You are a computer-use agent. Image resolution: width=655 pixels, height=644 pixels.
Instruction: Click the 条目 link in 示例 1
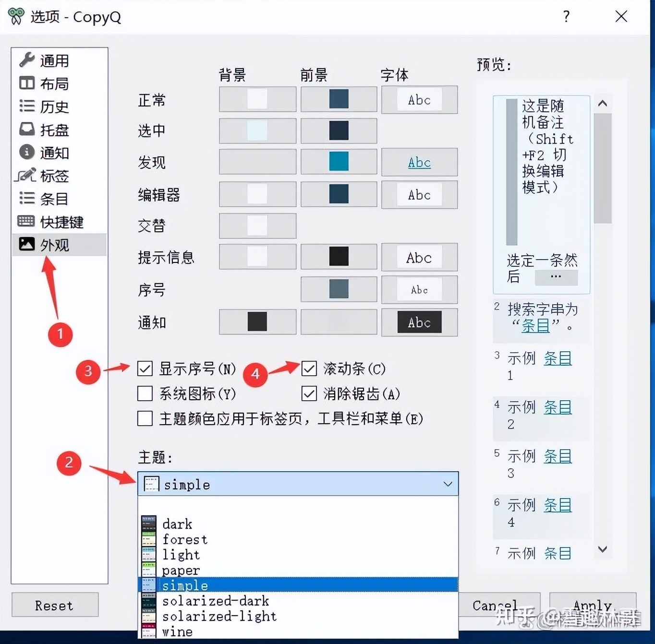558,358
